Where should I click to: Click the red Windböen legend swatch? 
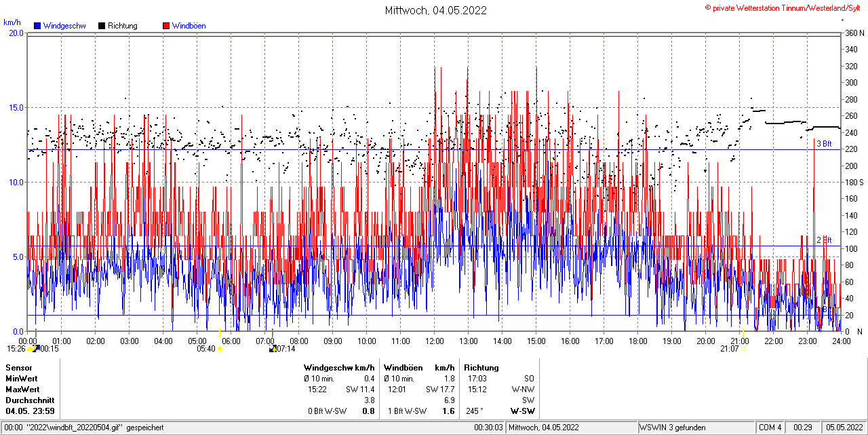pos(166,26)
